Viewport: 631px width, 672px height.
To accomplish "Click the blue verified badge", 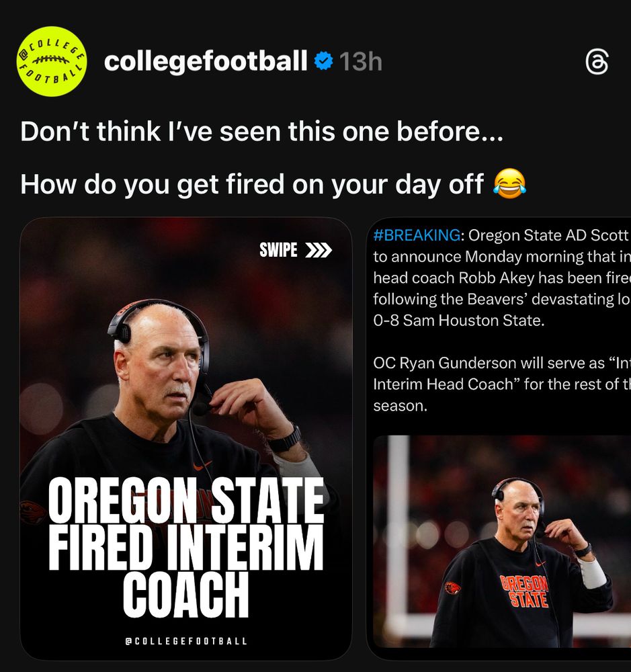I will click(324, 62).
